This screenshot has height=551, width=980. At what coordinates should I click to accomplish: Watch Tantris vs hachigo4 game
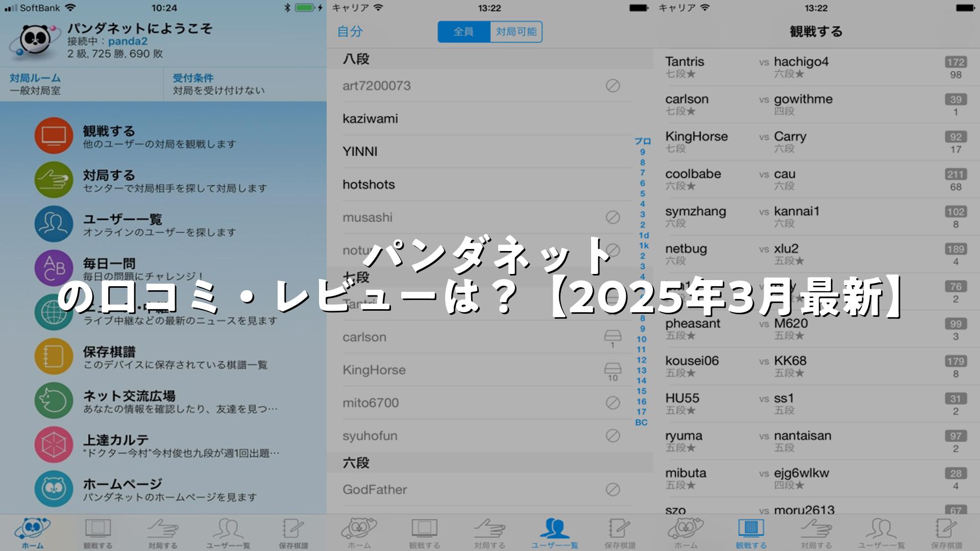pos(817,67)
